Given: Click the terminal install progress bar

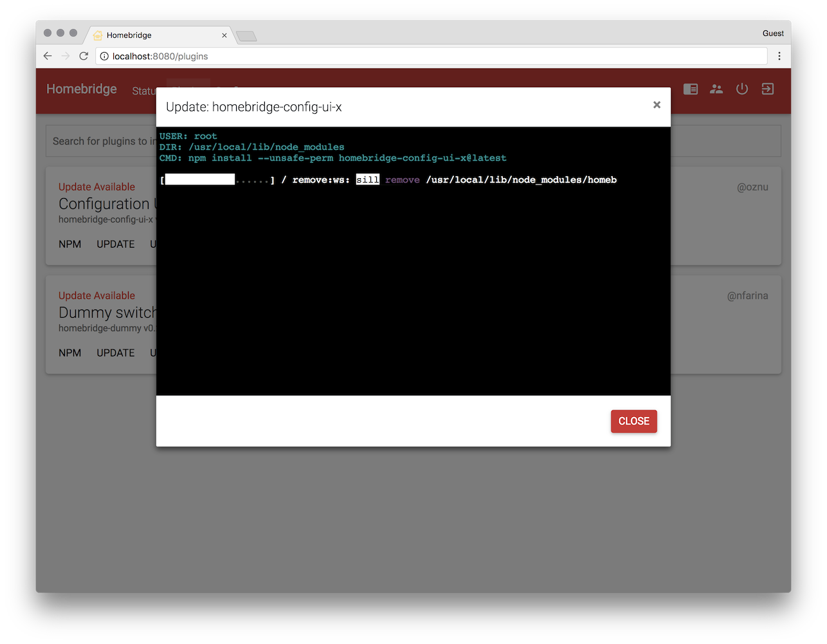Looking at the screenshot, I should (x=217, y=179).
